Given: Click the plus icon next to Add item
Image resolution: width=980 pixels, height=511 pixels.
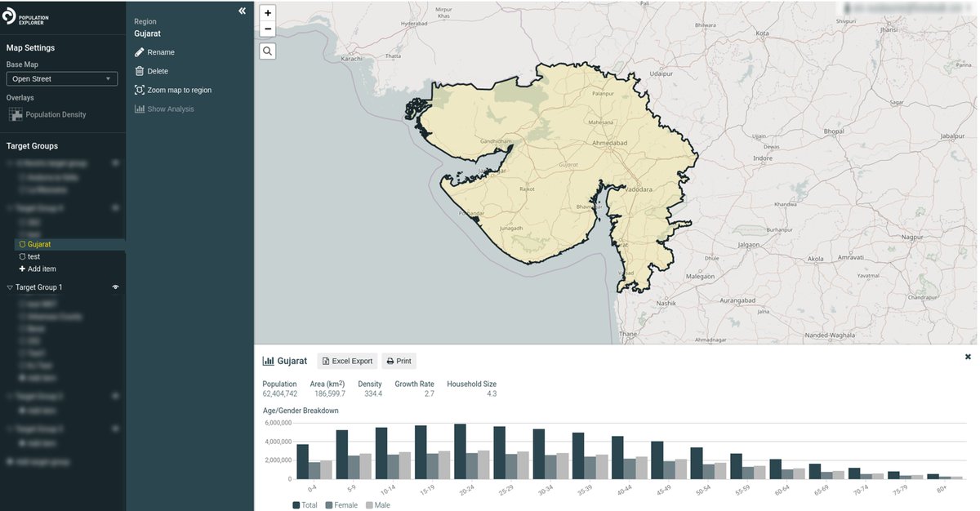Looking at the screenshot, I should [22, 269].
